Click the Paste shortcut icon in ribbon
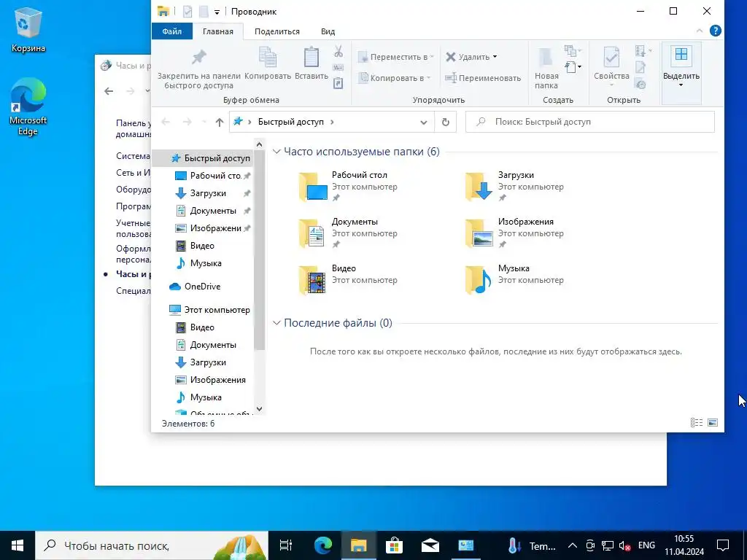 338,83
